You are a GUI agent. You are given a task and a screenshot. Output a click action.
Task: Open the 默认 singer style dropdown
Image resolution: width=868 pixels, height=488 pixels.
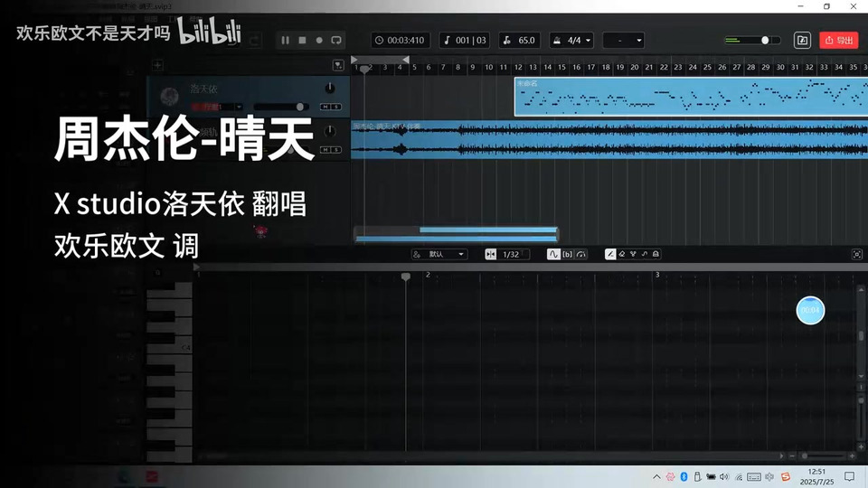439,254
